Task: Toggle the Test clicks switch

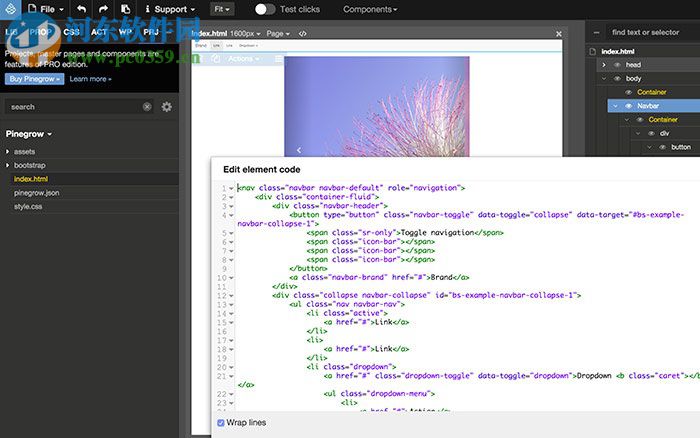Action: click(x=265, y=9)
